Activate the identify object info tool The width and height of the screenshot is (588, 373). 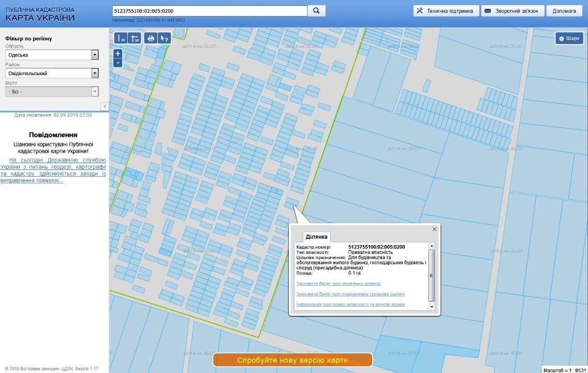tap(164, 38)
